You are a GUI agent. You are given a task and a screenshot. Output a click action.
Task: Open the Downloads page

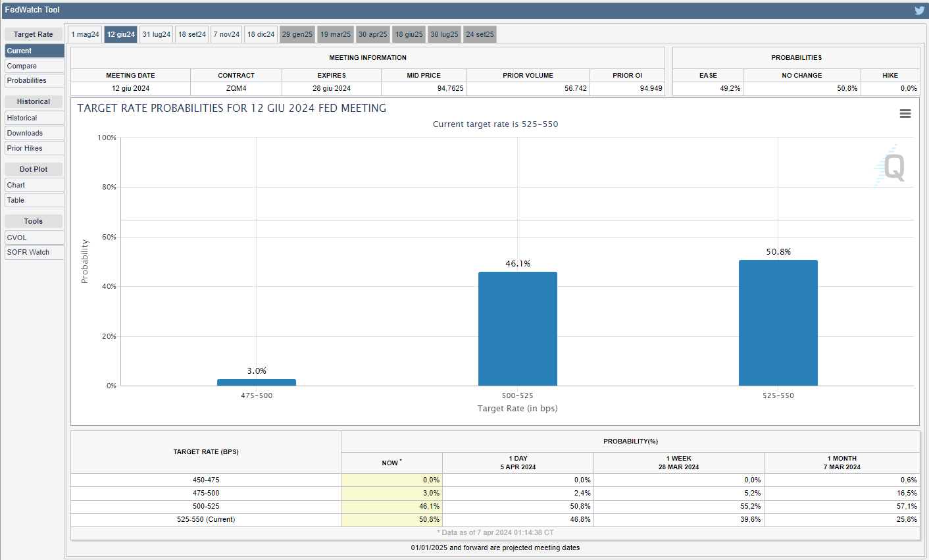pyautogui.click(x=34, y=133)
